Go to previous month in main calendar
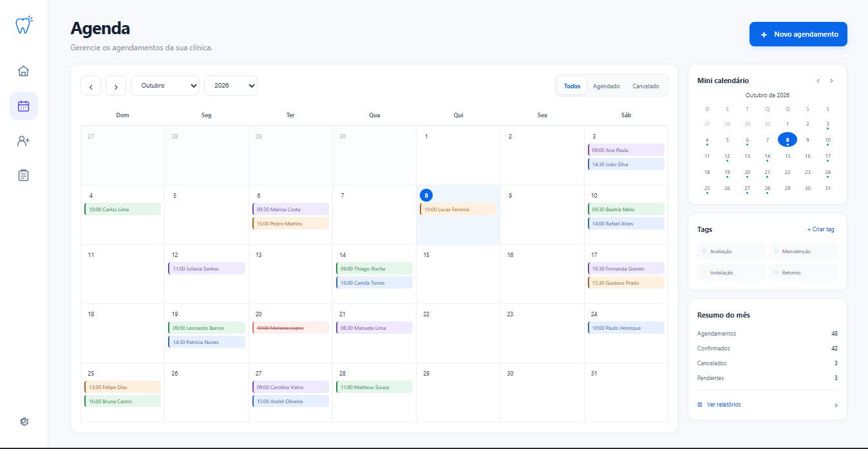 click(91, 86)
